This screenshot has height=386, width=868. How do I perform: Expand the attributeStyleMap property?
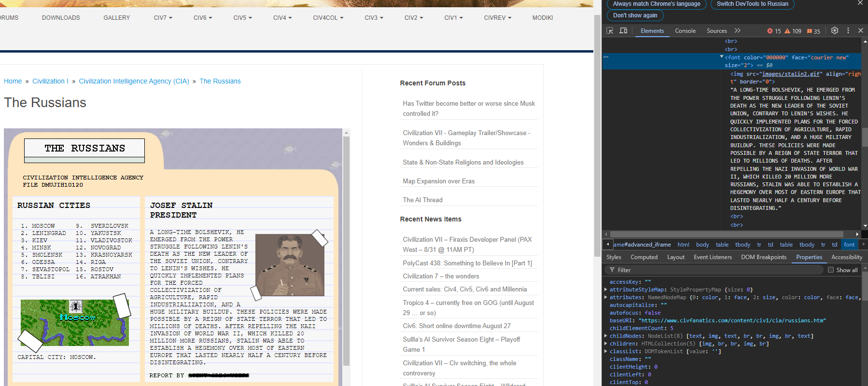tap(606, 289)
